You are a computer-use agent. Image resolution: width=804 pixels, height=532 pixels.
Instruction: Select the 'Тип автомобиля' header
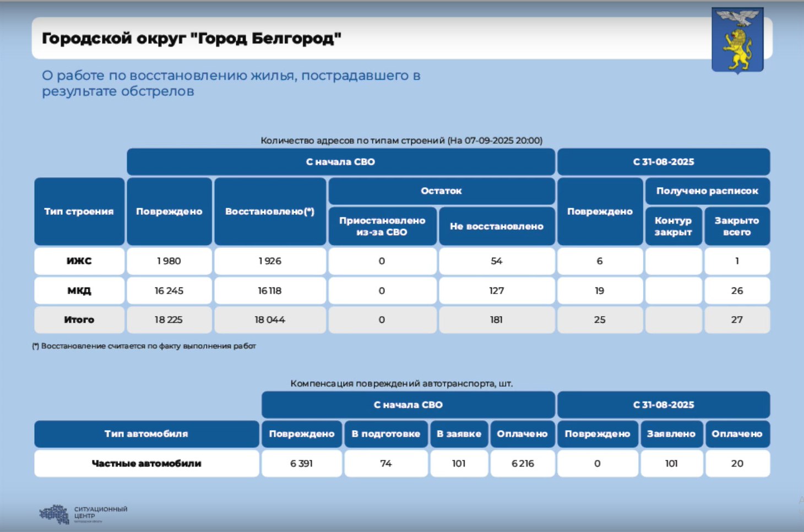146,434
